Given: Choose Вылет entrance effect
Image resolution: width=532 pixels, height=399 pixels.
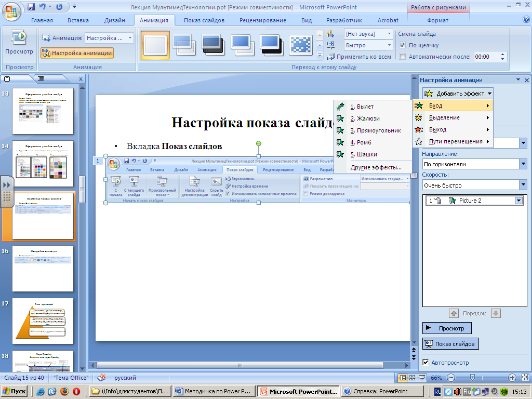Looking at the screenshot, I should pos(373,107).
